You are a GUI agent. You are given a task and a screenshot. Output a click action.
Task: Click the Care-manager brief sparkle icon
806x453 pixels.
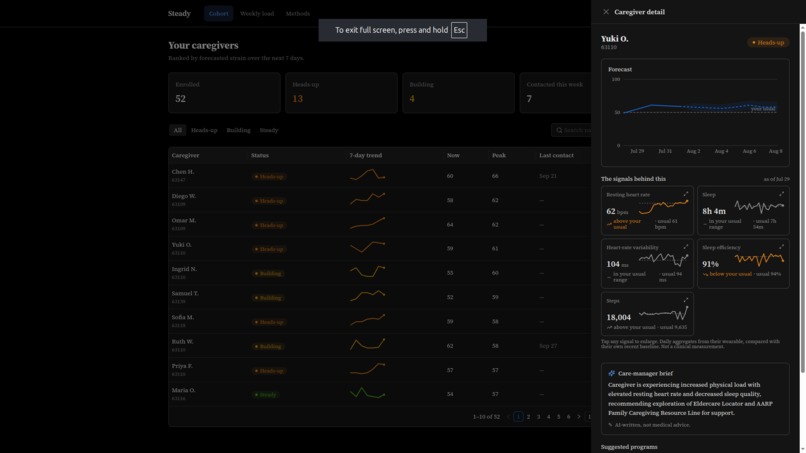click(611, 373)
